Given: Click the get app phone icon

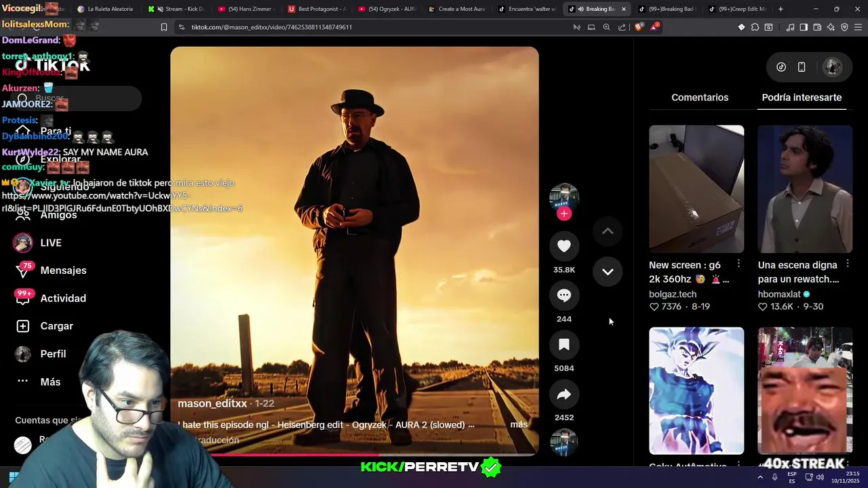Looking at the screenshot, I should [802, 67].
